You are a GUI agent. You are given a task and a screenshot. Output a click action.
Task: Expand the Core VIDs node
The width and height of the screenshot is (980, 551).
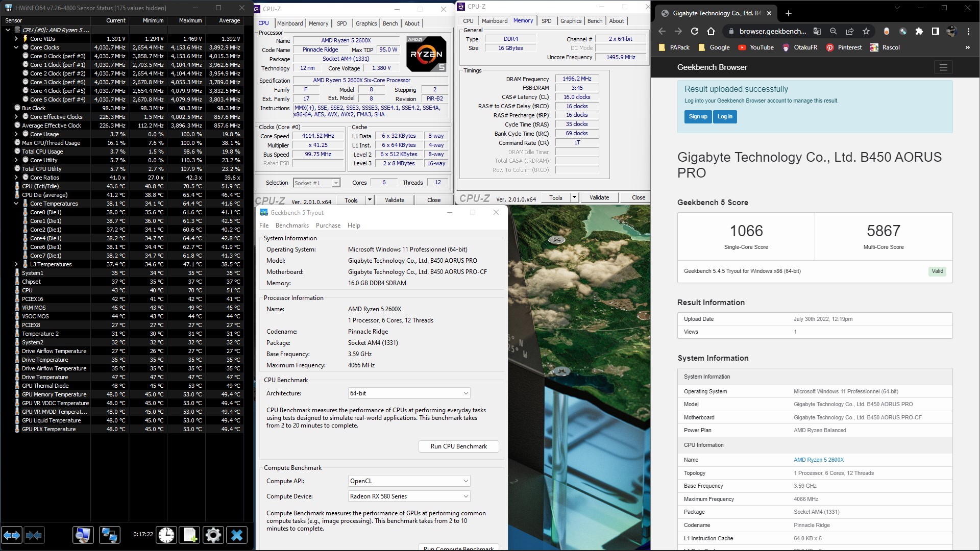click(x=16, y=39)
